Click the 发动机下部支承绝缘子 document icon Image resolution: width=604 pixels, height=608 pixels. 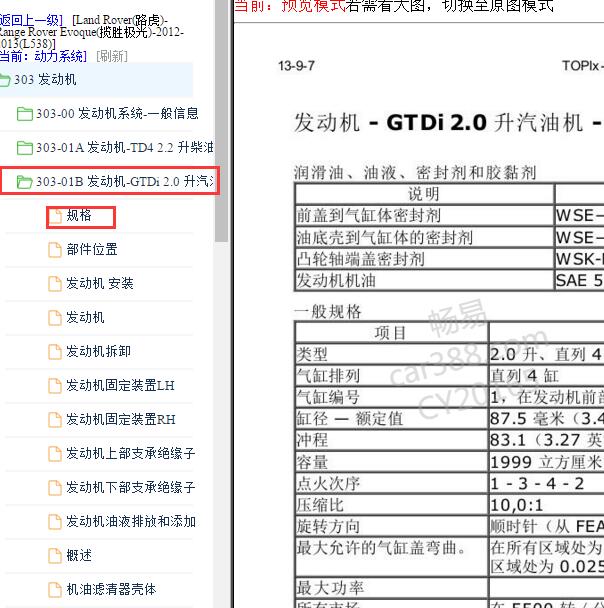[55, 488]
